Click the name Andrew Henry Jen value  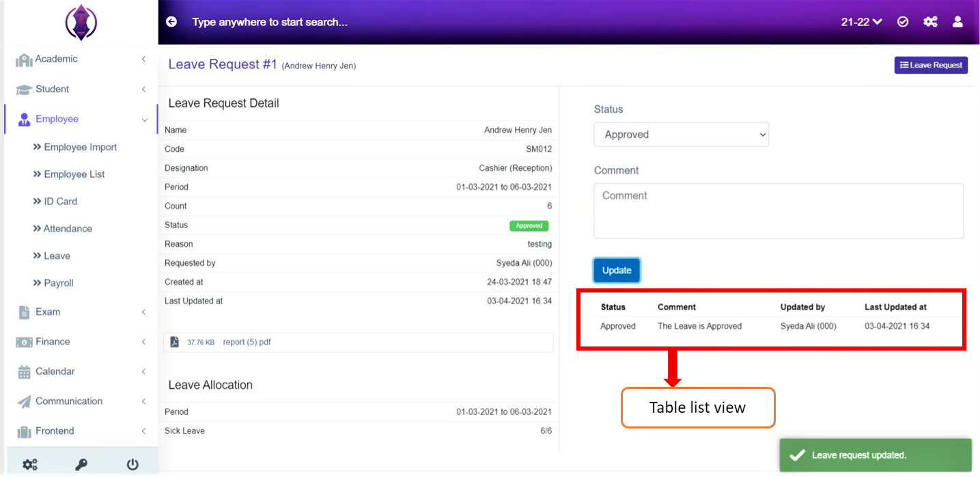[518, 130]
